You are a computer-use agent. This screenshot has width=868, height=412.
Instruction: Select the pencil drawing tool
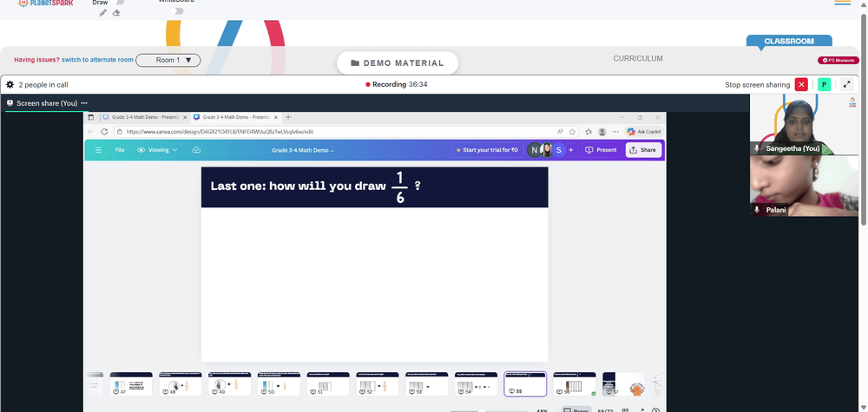click(103, 13)
